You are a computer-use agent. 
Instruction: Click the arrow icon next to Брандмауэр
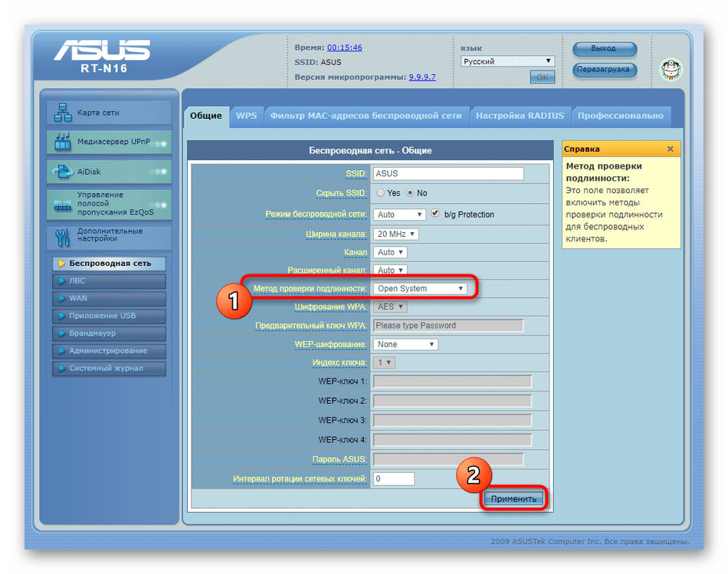61,333
